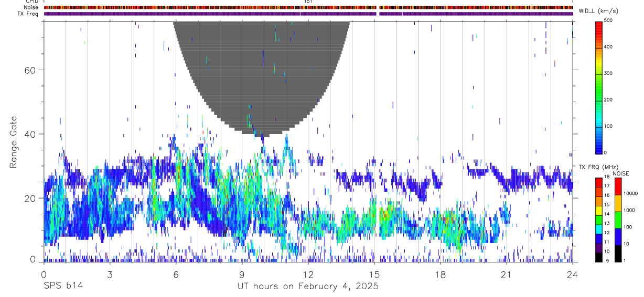644x297 pixels.
Task: Click the noise level colorbar
Action: coord(618,219)
